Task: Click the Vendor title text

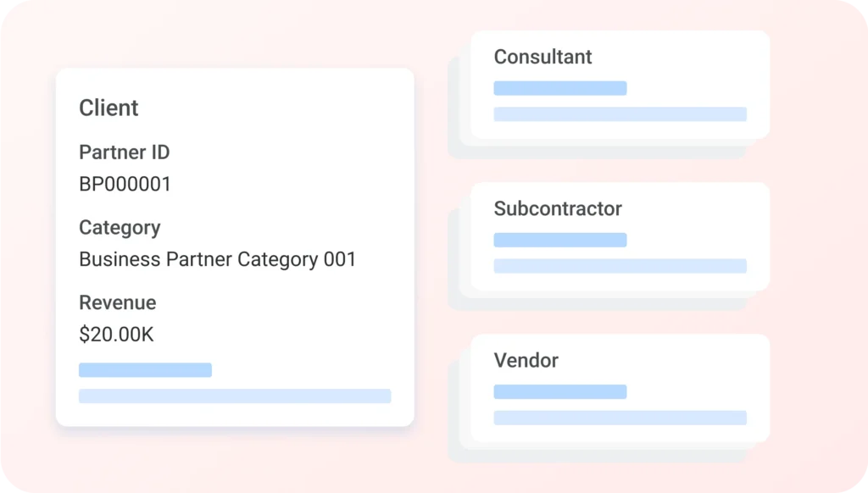Action: tap(526, 361)
